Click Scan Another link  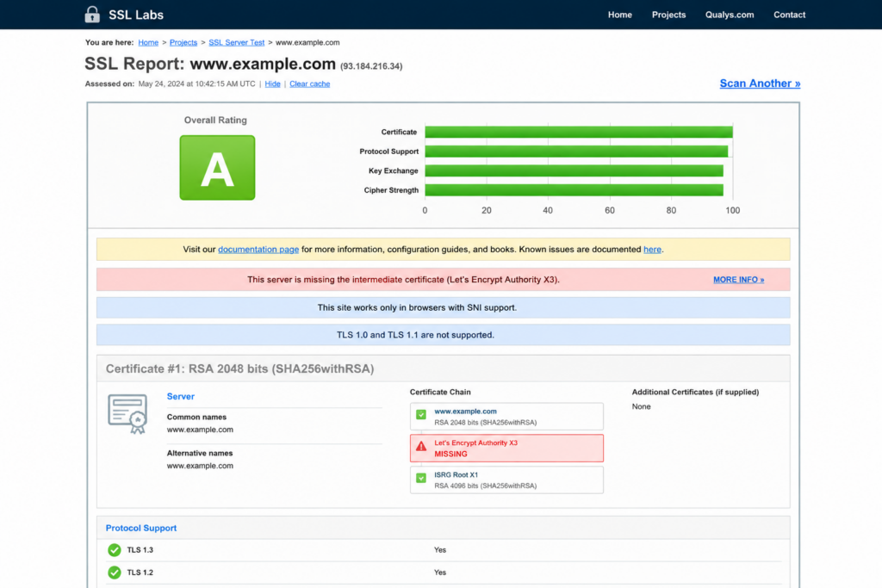point(760,84)
